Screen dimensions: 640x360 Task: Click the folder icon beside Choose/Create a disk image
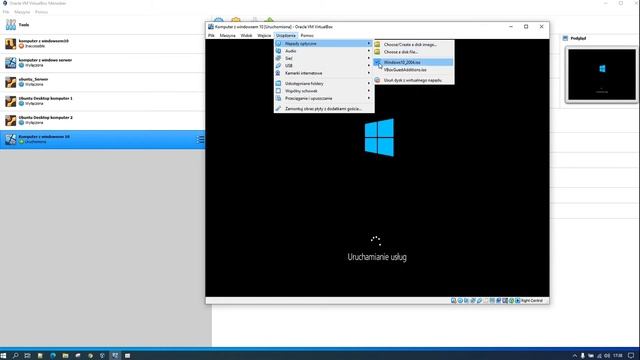pyautogui.click(x=377, y=44)
